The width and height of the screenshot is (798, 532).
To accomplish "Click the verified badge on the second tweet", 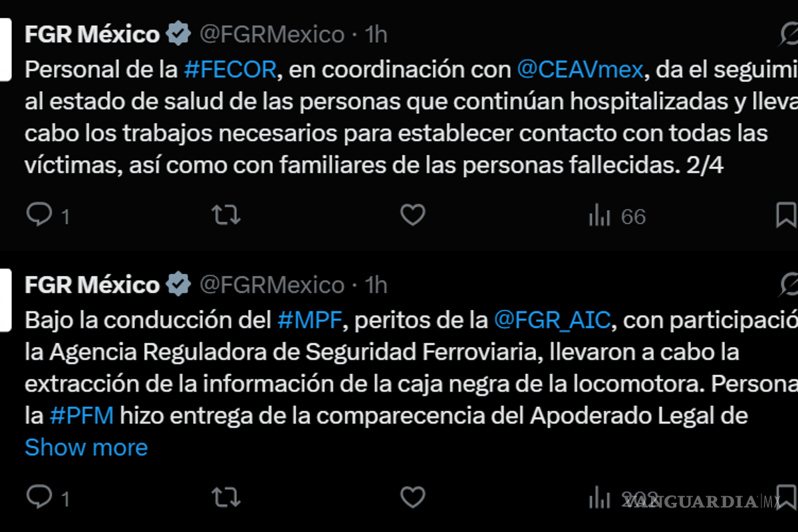I will tap(178, 285).
